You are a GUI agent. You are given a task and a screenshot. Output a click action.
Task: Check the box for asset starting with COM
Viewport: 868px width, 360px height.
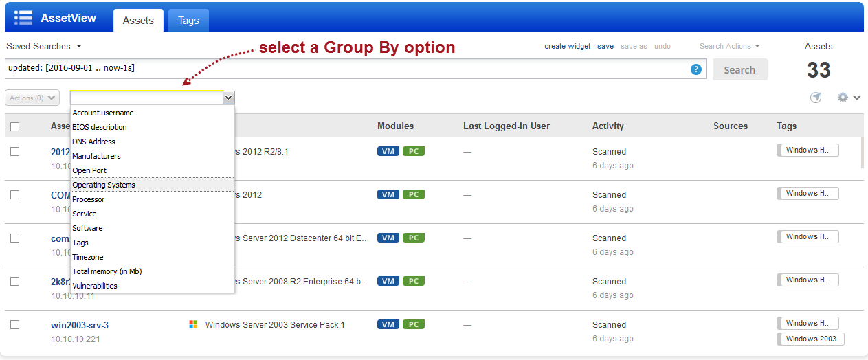(x=15, y=194)
